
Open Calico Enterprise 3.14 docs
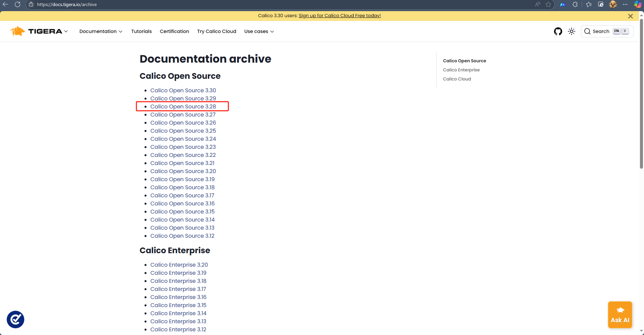coord(178,313)
